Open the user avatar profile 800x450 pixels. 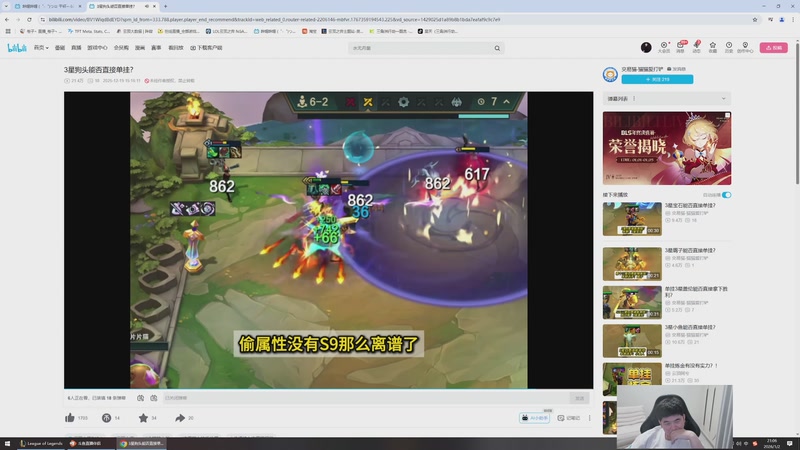(x=646, y=47)
